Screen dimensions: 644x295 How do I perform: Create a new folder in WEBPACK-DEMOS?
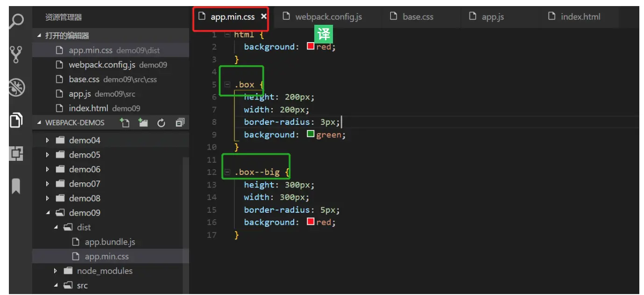143,122
